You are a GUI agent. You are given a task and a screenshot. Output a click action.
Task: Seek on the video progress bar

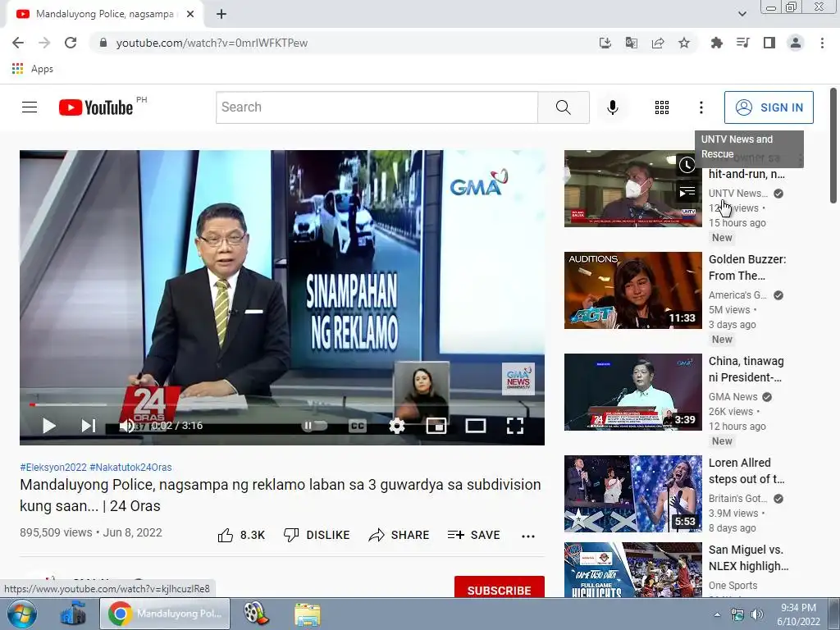pyautogui.click(x=282, y=404)
